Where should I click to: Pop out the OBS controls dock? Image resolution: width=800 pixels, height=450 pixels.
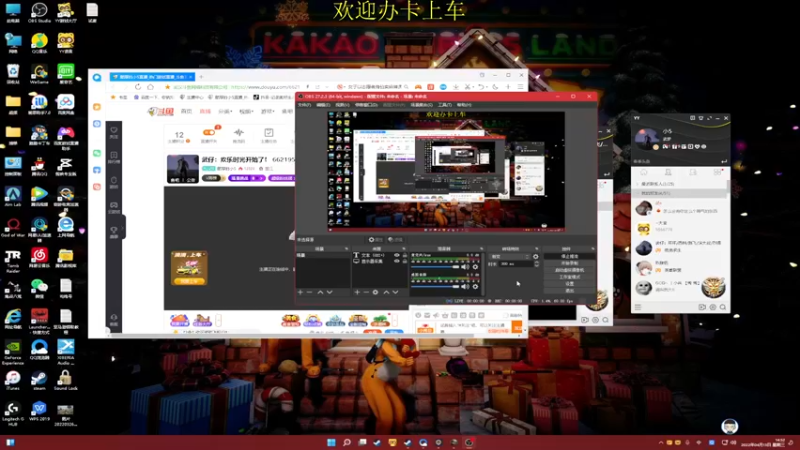(592, 249)
